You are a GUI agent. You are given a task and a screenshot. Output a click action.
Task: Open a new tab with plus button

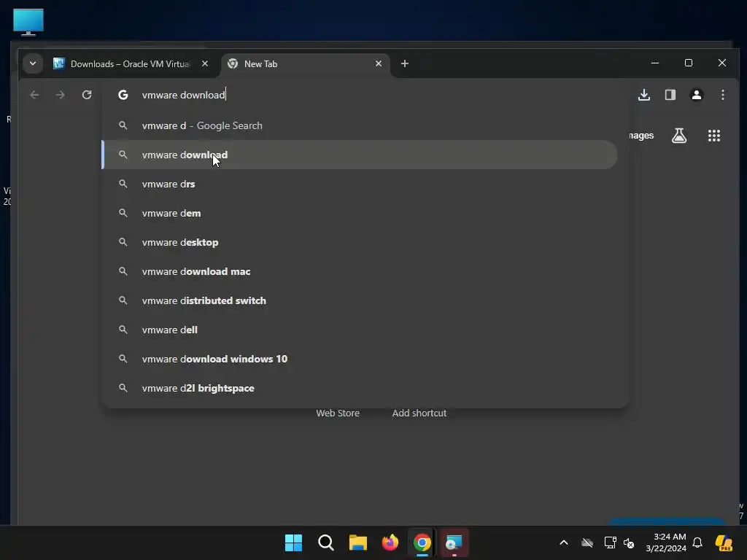[404, 64]
